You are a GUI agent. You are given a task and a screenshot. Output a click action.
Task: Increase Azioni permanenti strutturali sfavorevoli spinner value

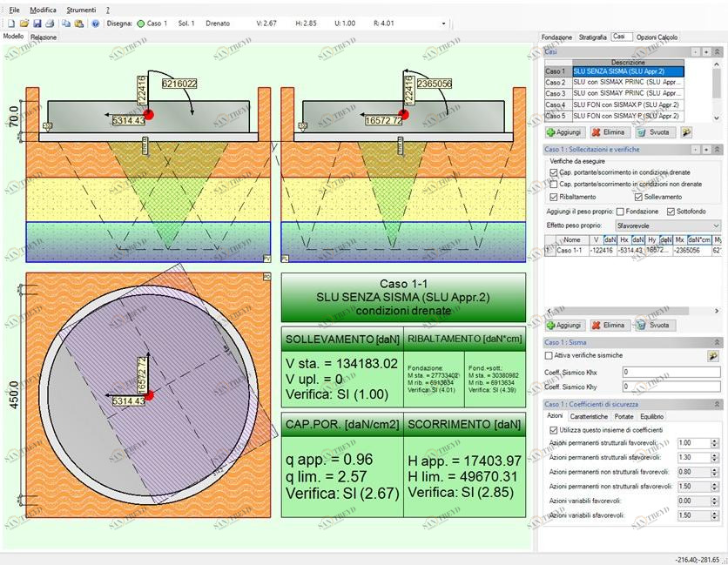click(x=715, y=454)
